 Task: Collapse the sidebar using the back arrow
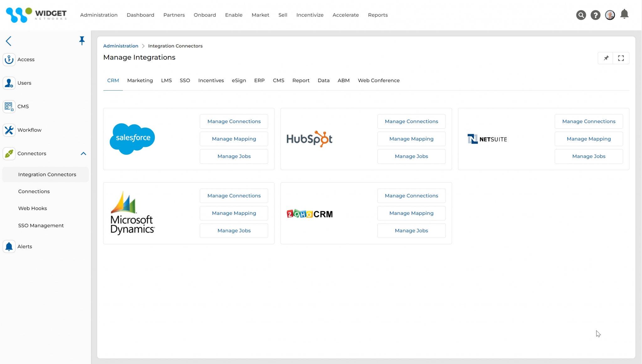tap(9, 41)
